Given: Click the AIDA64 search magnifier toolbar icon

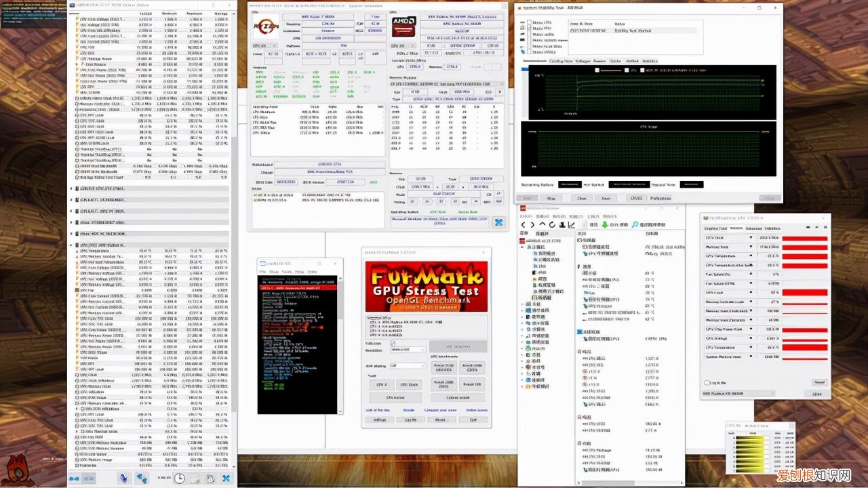Looking at the screenshot, I should pyautogui.click(x=635, y=224).
